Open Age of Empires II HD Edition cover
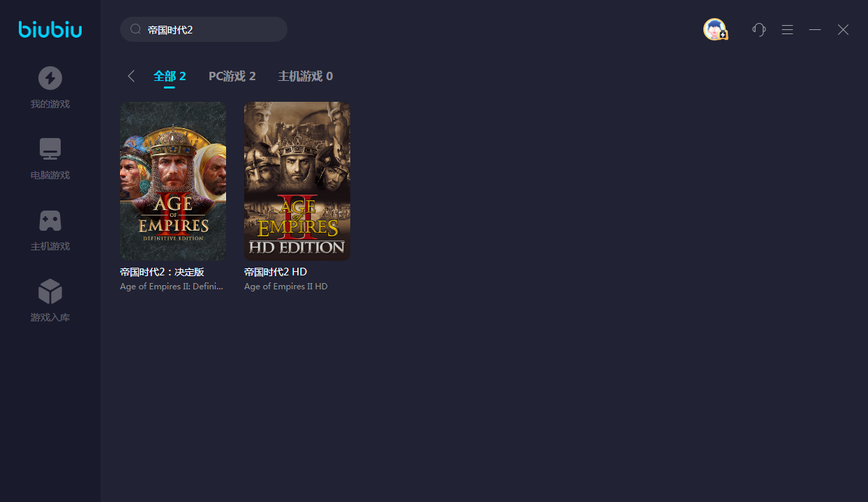 click(297, 181)
